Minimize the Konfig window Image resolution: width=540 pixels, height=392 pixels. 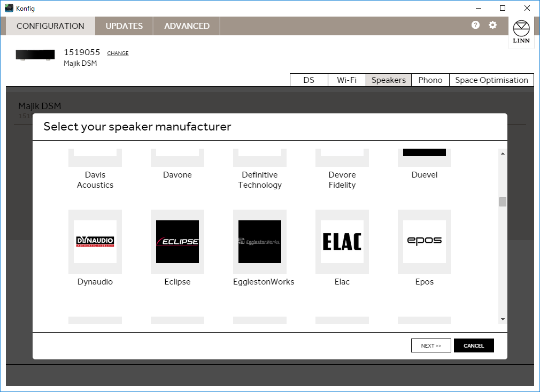479,8
